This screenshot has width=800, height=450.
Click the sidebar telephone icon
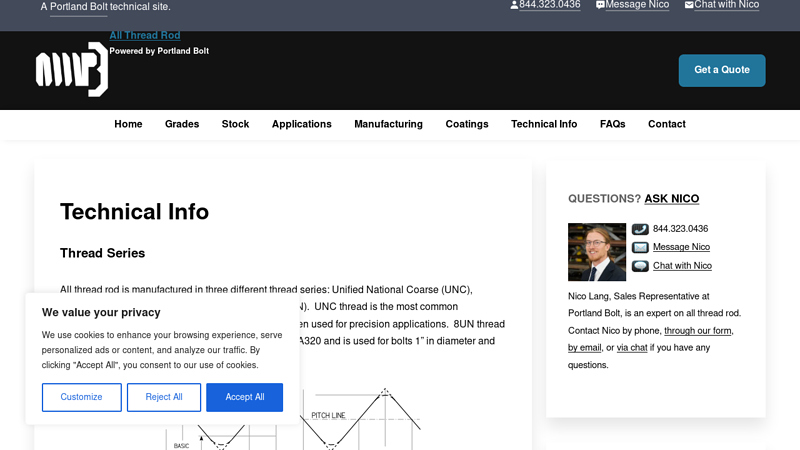(640, 229)
